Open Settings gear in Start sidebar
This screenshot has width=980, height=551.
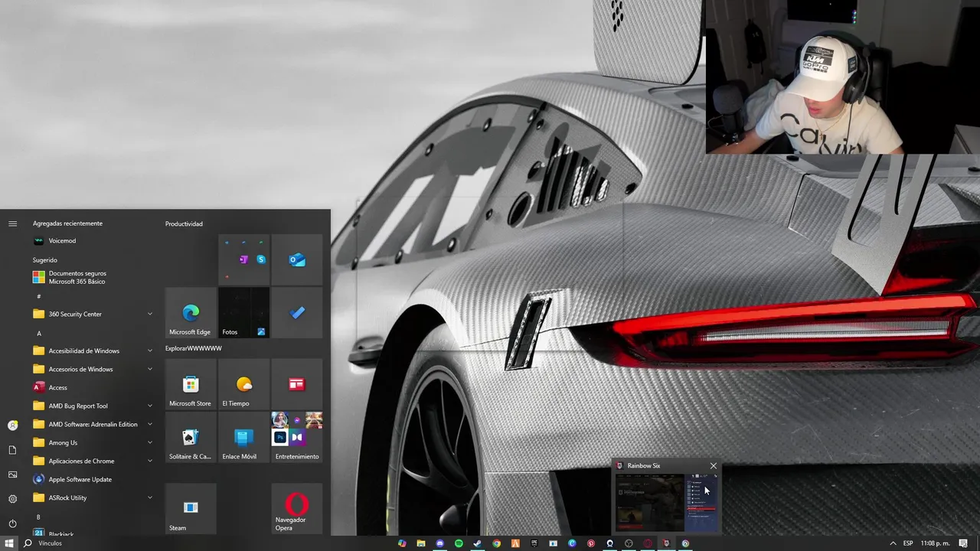pos(12,499)
